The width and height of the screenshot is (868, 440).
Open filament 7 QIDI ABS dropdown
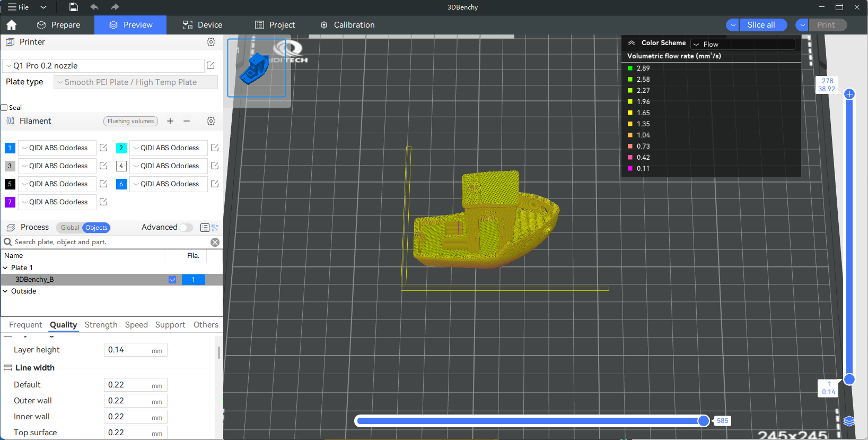(x=57, y=202)
